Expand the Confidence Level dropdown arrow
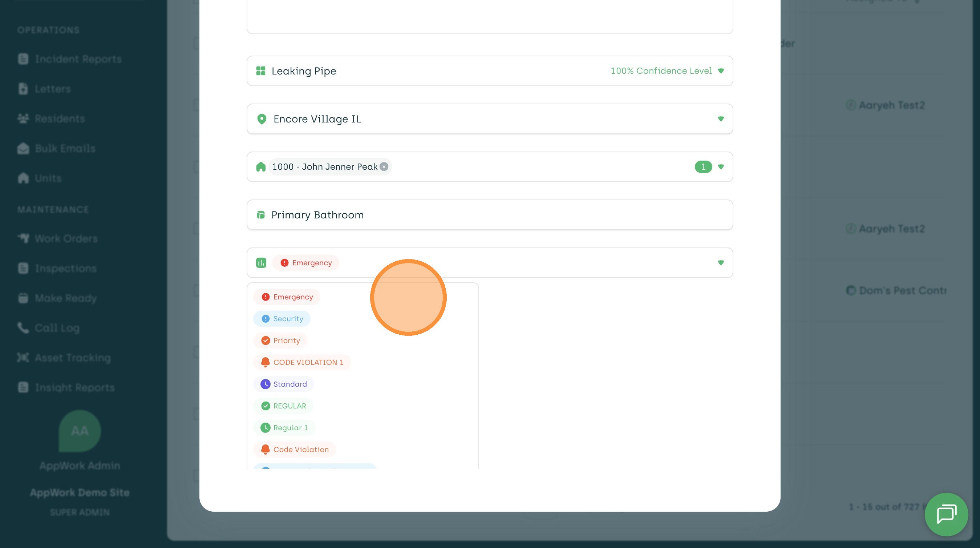Screen dimensions: 980x548 pyautogui.click(x=721, y=71)
